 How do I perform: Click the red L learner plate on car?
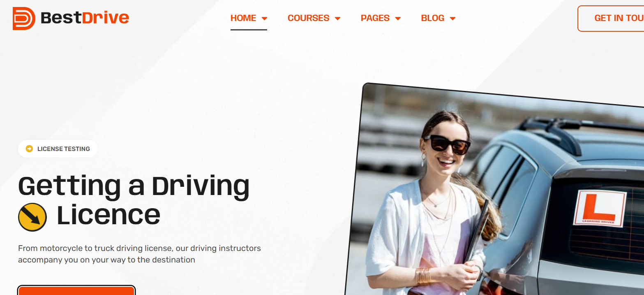coord(600,208)
